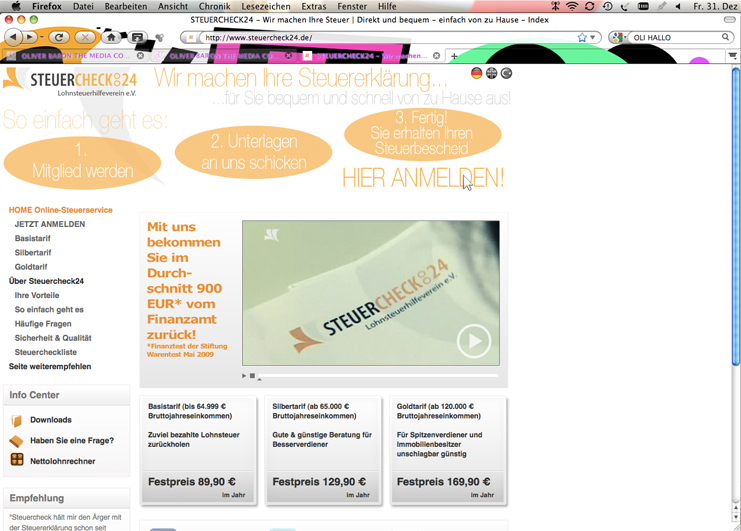
Task: Click the Stop loading X button
Action: tap(85, 37)
